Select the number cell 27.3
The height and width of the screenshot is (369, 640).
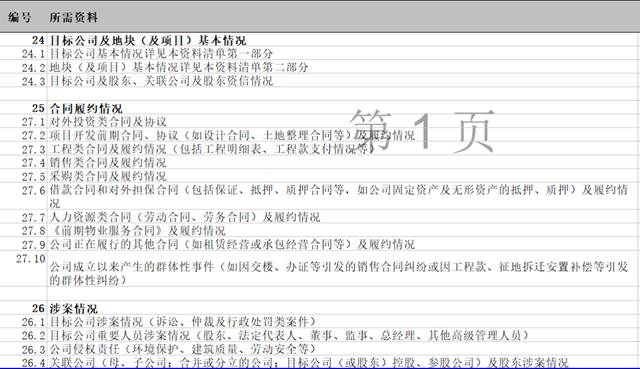(33, 149)
